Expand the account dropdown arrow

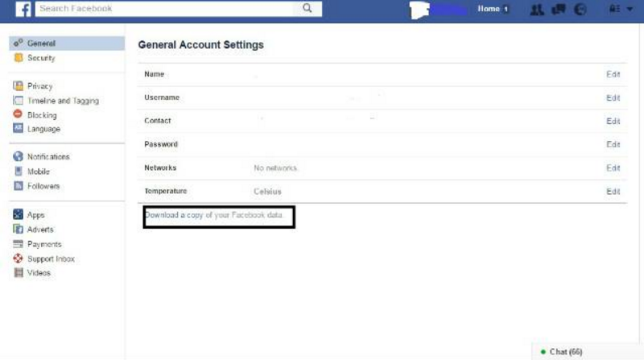[x=630, y=9]
